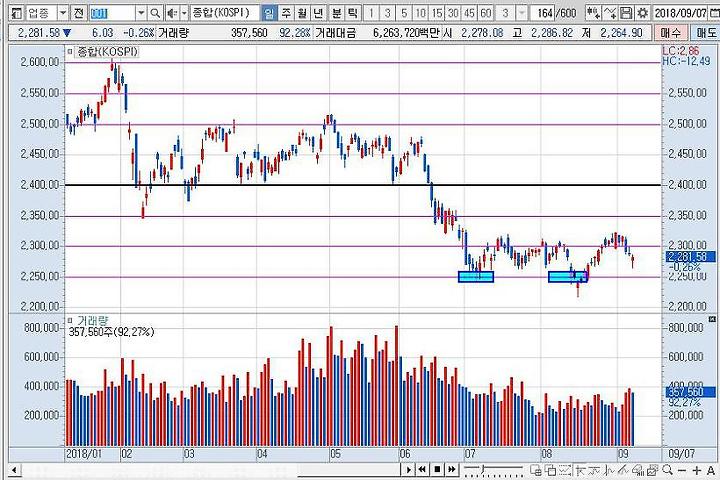Click the date field 2018/09/07
This screenshot has height=480, width=720.
point(680,13)
